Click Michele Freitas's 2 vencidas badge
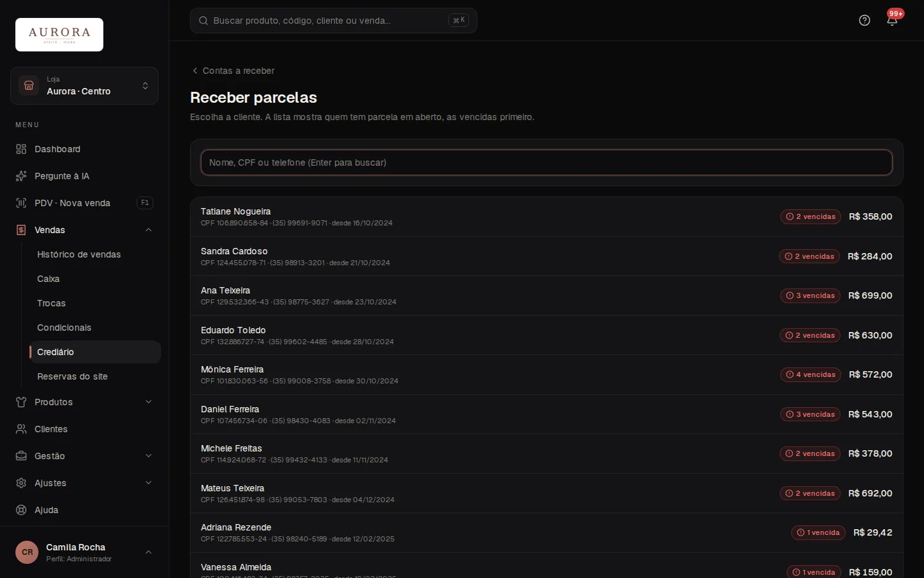Image resolution: width=924 pixels, height=578 pixels. tap(810, 454)
